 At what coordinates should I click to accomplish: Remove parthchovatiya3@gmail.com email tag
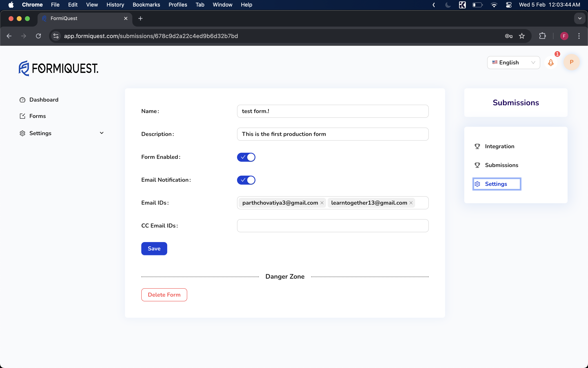point(322,203)
